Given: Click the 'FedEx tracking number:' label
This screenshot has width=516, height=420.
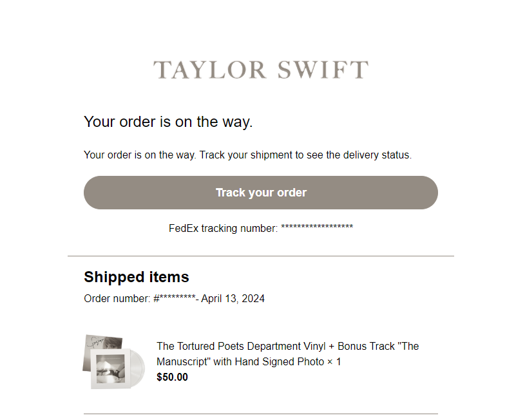Looking at the screenshot, I should coord(224,228).
